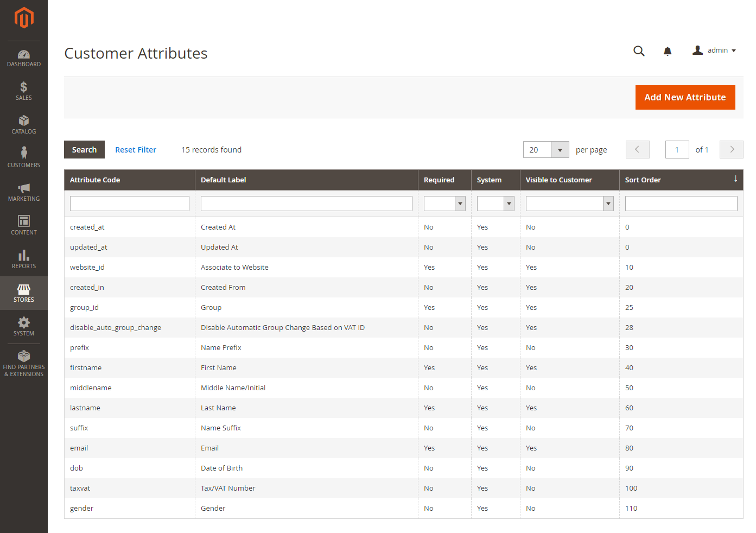Screen dimensions: 756x533
Task: Expand the System filter dropdown
Action: 509,203
